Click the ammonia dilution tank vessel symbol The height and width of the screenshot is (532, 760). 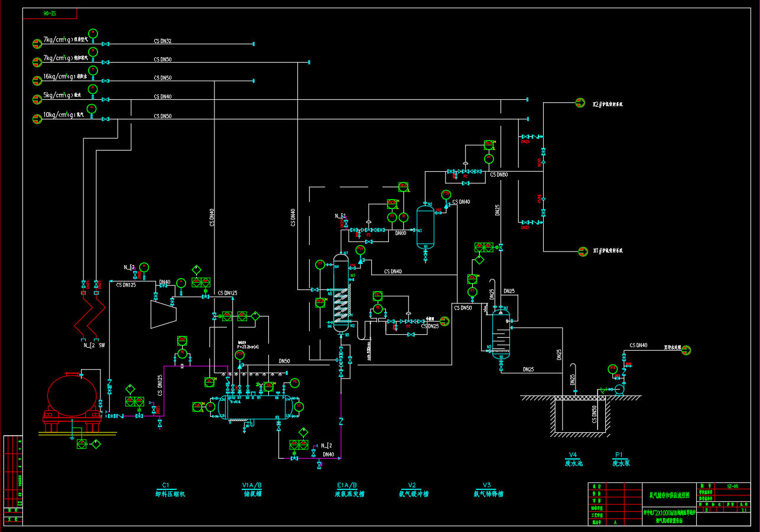(x=501, y=333)
